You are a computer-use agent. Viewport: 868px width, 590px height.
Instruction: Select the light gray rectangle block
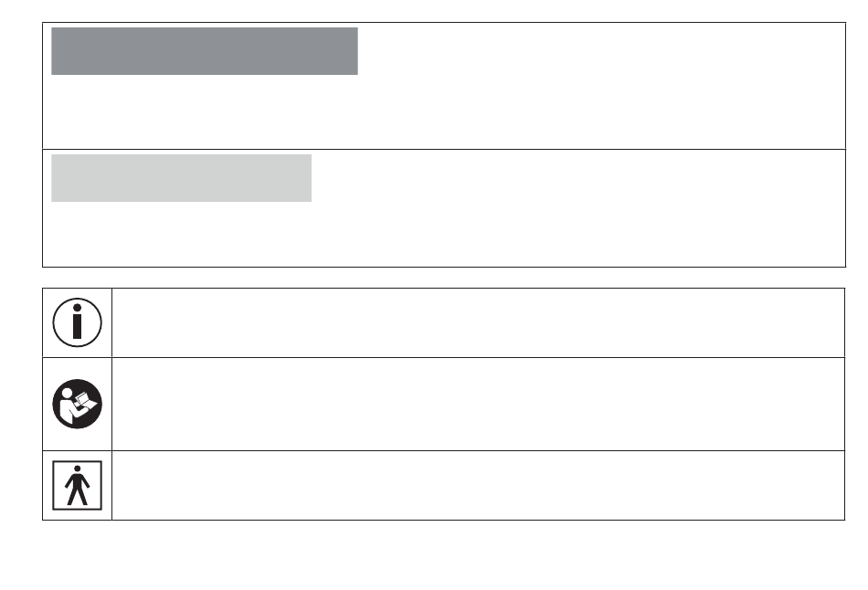181,178
